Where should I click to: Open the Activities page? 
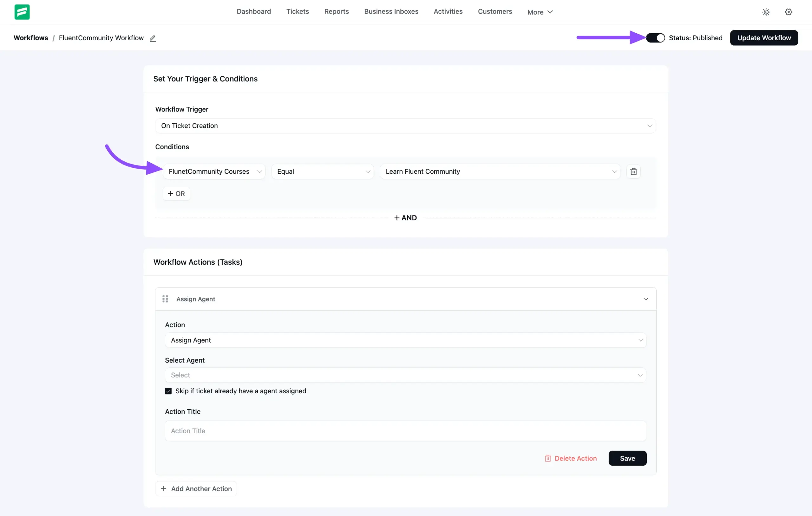(448, 11)
